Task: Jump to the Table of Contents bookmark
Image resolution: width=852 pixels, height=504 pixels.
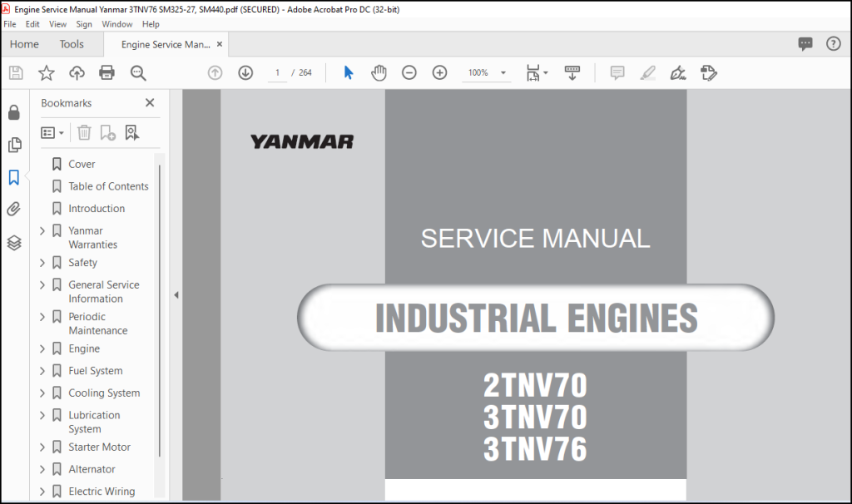Action: [108, 186]
